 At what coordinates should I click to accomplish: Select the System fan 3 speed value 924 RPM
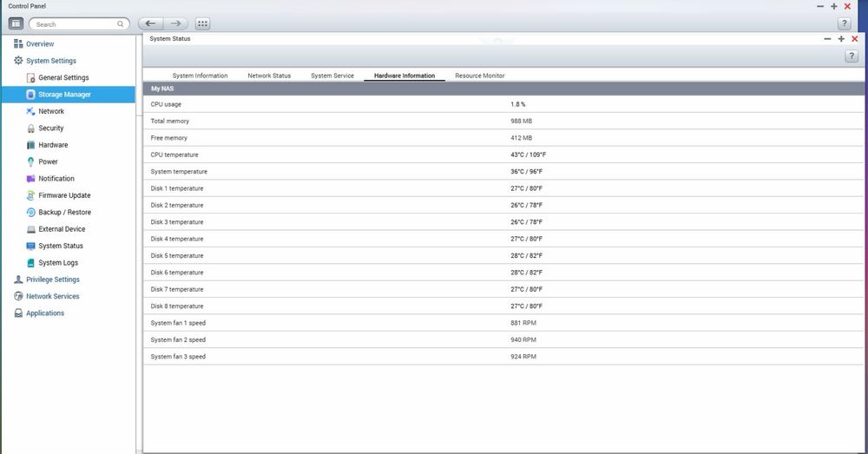tap(523, 357)
